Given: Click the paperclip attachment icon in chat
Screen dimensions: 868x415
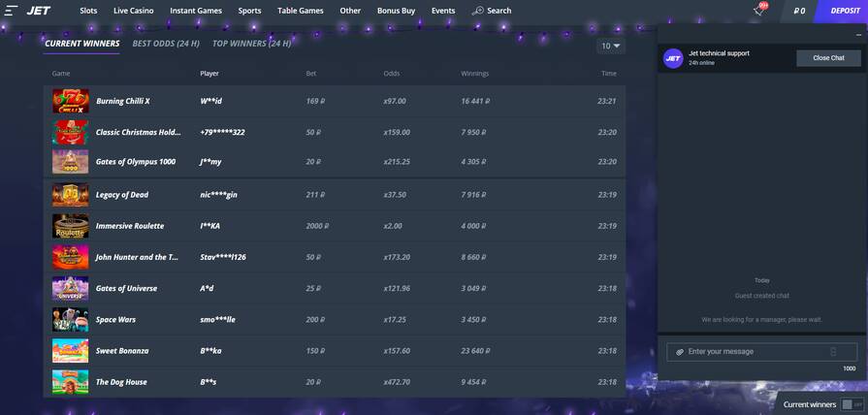Looking at the screenshot, I should tap(680, 352).
